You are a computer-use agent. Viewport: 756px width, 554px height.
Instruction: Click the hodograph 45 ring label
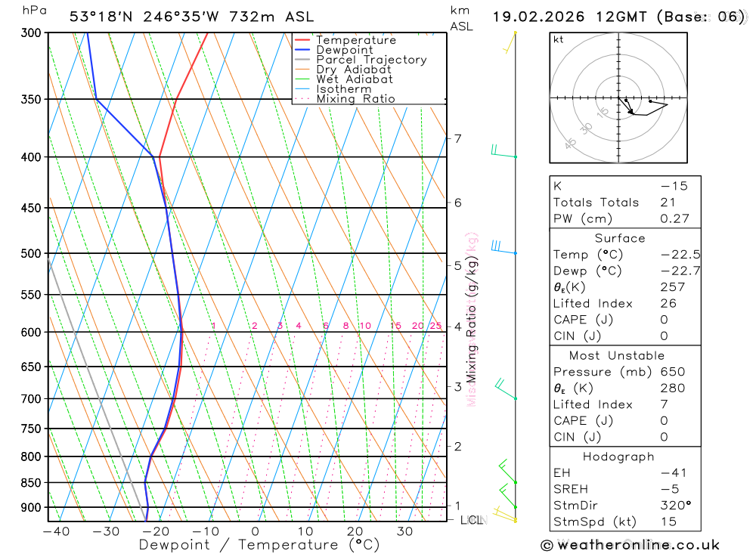570,143
